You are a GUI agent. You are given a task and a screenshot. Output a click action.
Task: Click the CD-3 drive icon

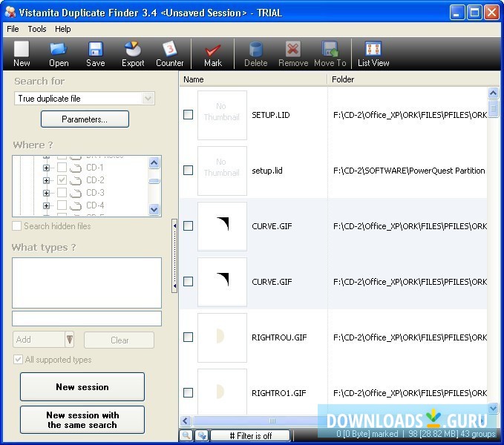(x=76, y=193)
